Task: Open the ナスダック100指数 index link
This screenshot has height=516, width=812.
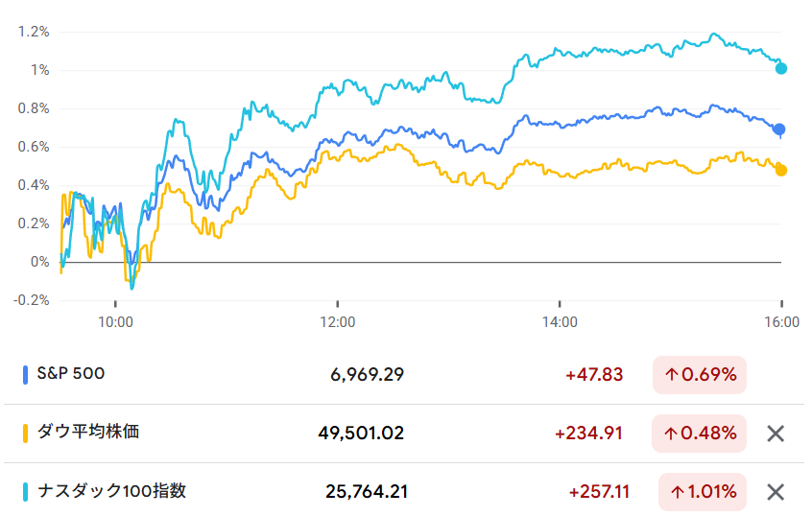Action: (x=110, y=491)
